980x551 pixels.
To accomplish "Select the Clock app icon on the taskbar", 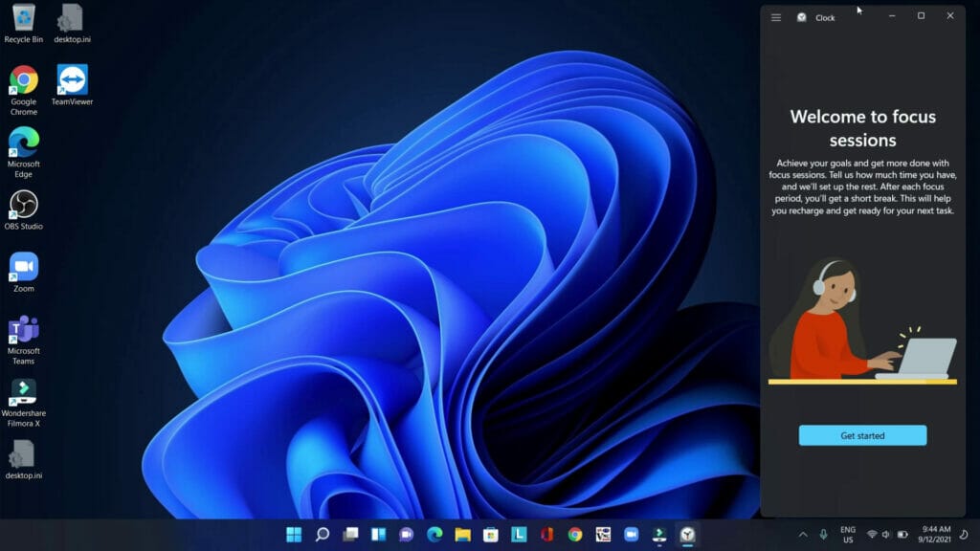I will tap(686, 533).
